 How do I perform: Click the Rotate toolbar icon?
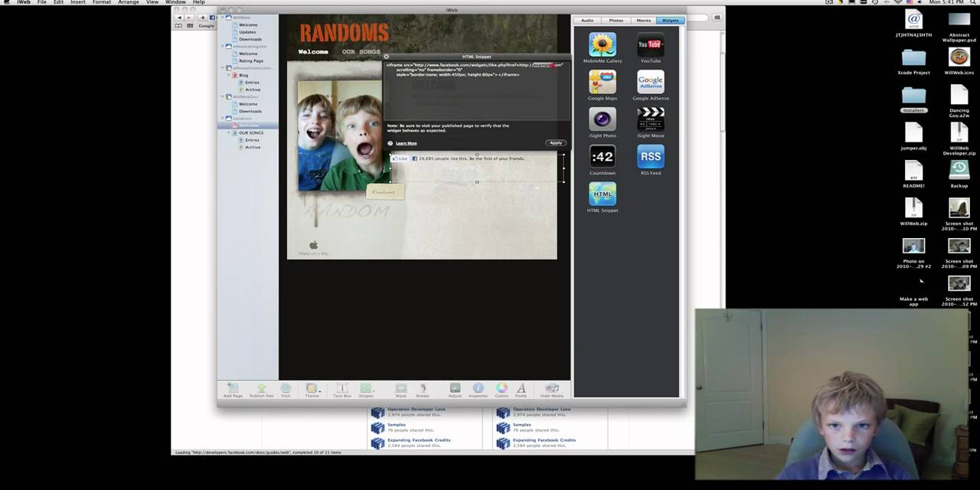423,390
